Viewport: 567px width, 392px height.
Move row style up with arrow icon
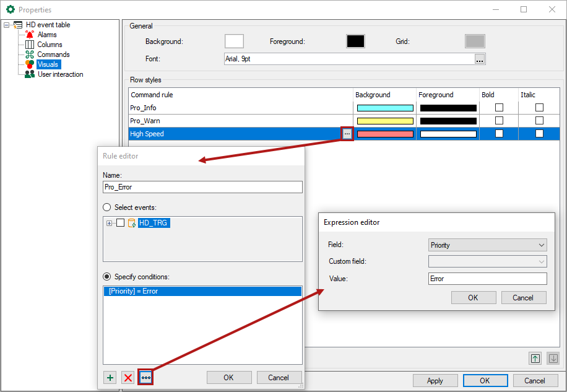pos(535,359)
